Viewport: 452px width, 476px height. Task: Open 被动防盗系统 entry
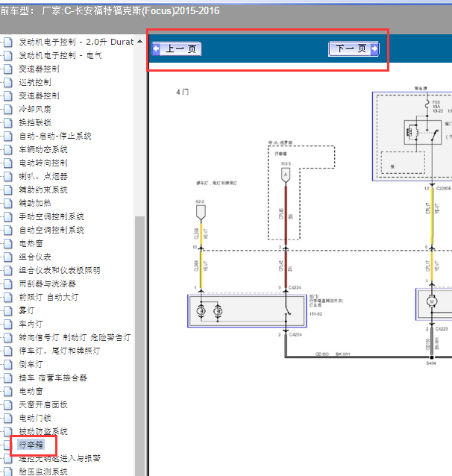click(43, 431)
